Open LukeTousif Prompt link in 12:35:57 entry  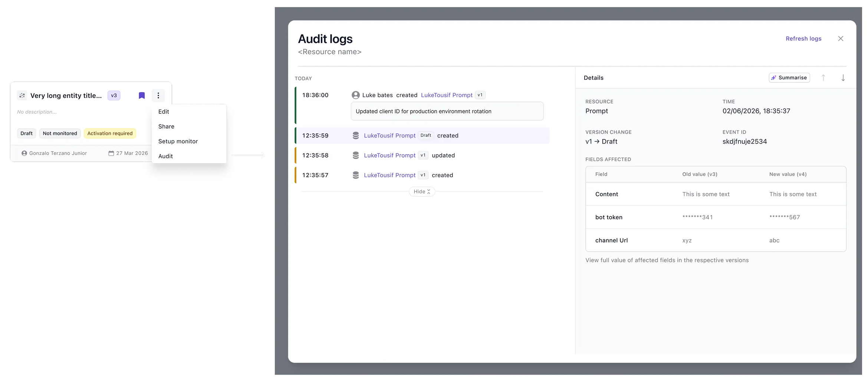click(x=389, y=175)
